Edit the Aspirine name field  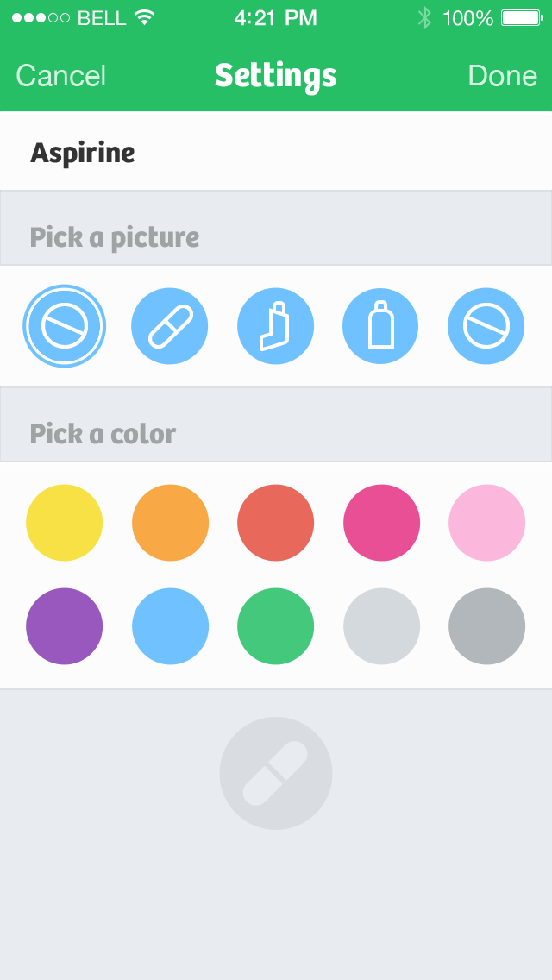click(x=276, y=154)
